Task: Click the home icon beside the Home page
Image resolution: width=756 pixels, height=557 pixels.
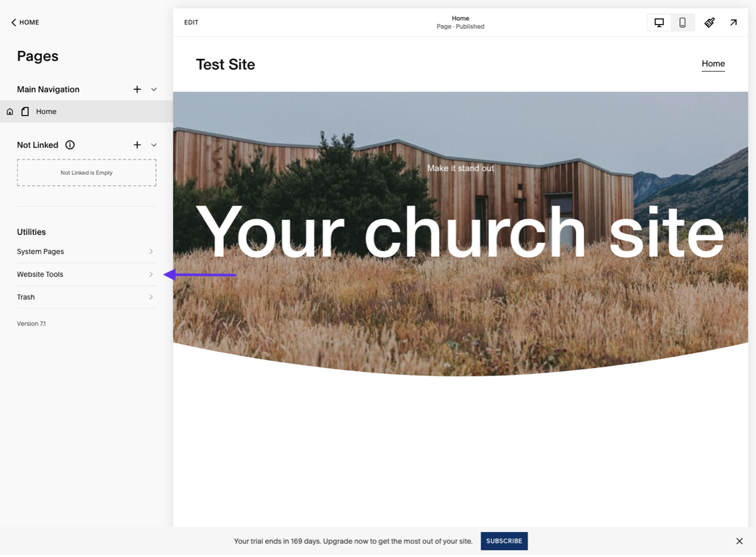Action: 10,112
